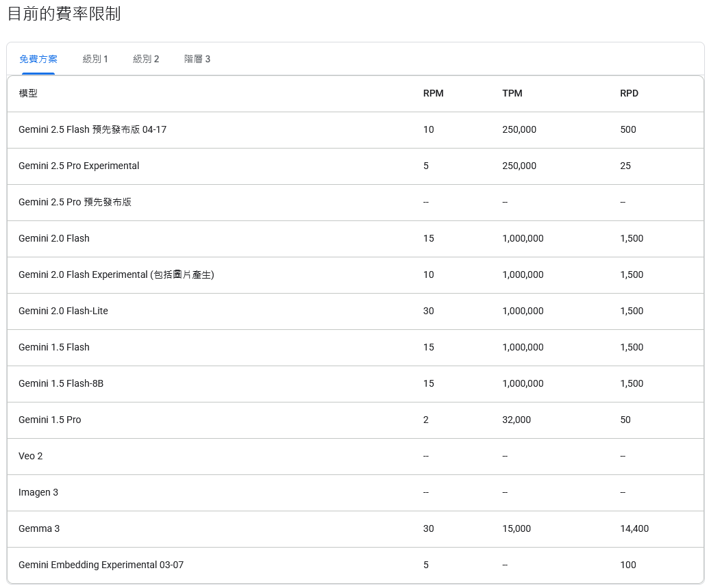
Task: Select the Veo 2 model name
Action: (30, 456)
